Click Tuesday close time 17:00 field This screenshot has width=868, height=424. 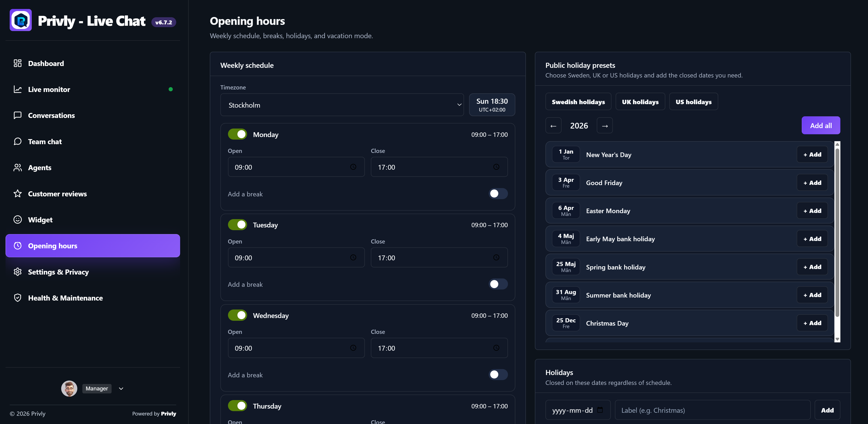tap(439, 258)
